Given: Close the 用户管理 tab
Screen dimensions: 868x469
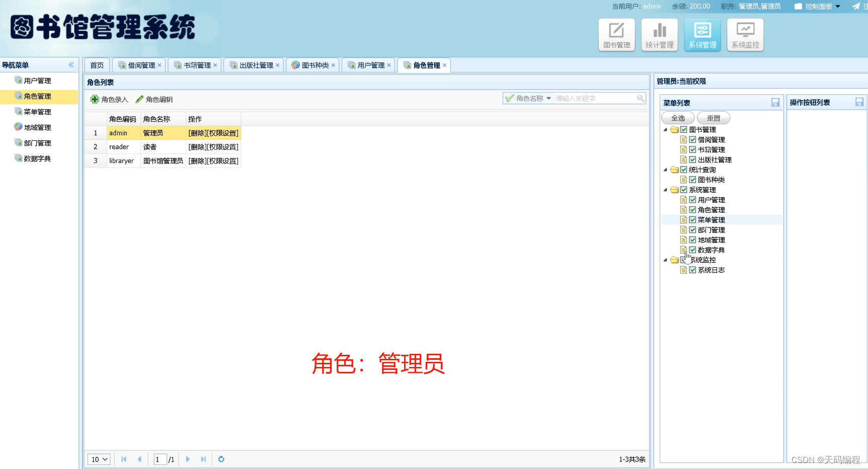Looking at the screenshot, I should [389, 65].
